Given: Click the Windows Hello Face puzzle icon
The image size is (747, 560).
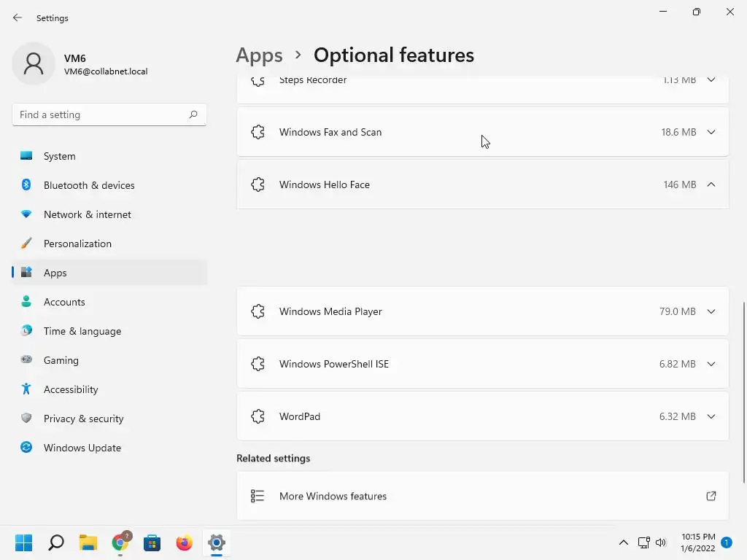Looking at the screenshot, I should tap(258, 184).
